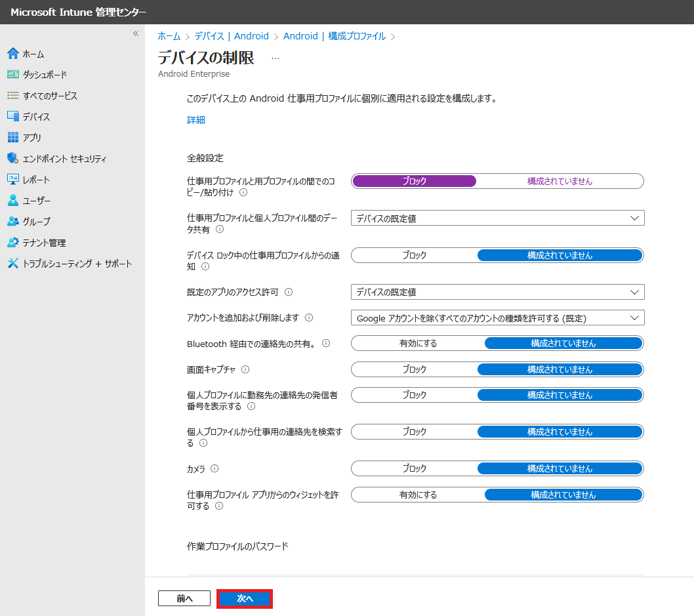Screen dimensions: 694x616
Task: Set 画面キャプチャ to ブロック
Action: pyautogui.click(x=415, y=369)
